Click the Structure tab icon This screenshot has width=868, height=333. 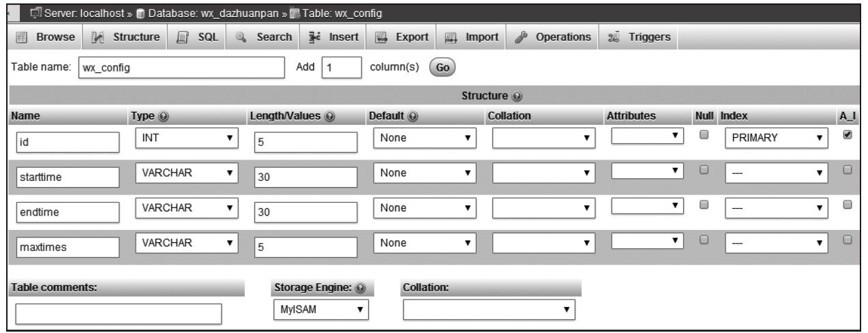click(x=97, y=36)
